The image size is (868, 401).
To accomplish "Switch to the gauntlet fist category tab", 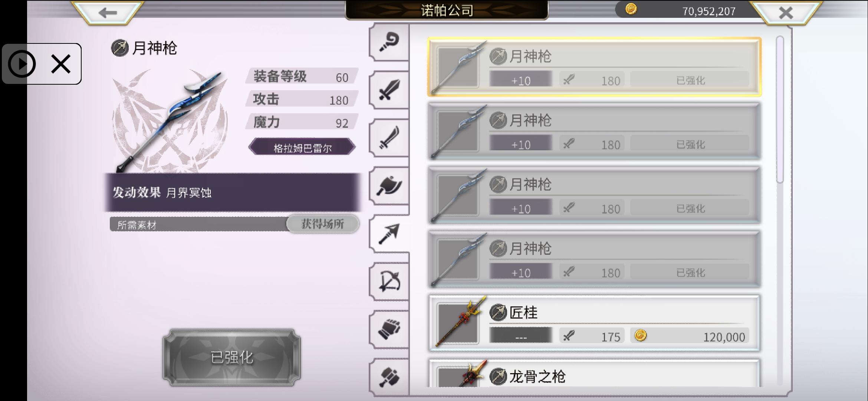I will (x=389, y=329).
